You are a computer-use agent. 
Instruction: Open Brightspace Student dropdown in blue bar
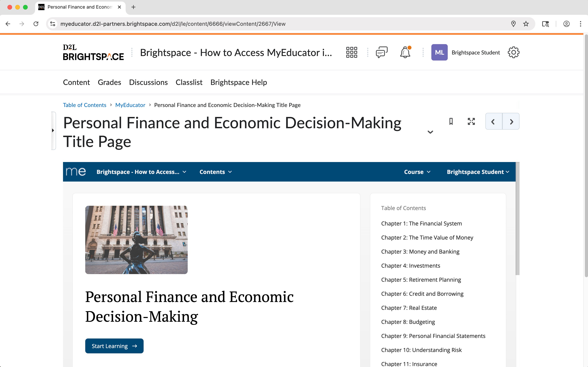pyautogui.click(x=478, y=172)
